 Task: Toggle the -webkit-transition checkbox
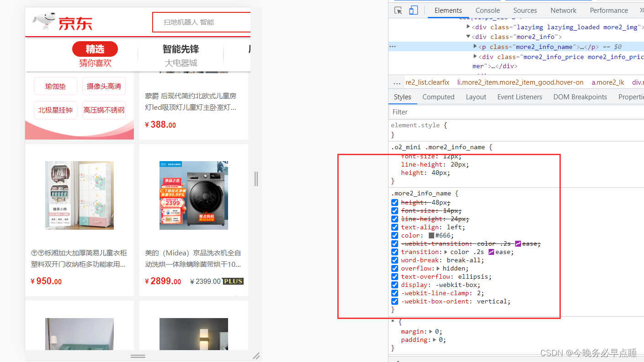[x=395, y=244]
